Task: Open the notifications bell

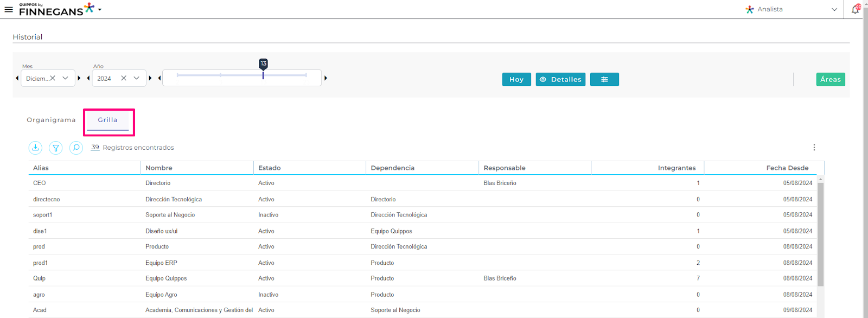Action: tap(856, 9)
